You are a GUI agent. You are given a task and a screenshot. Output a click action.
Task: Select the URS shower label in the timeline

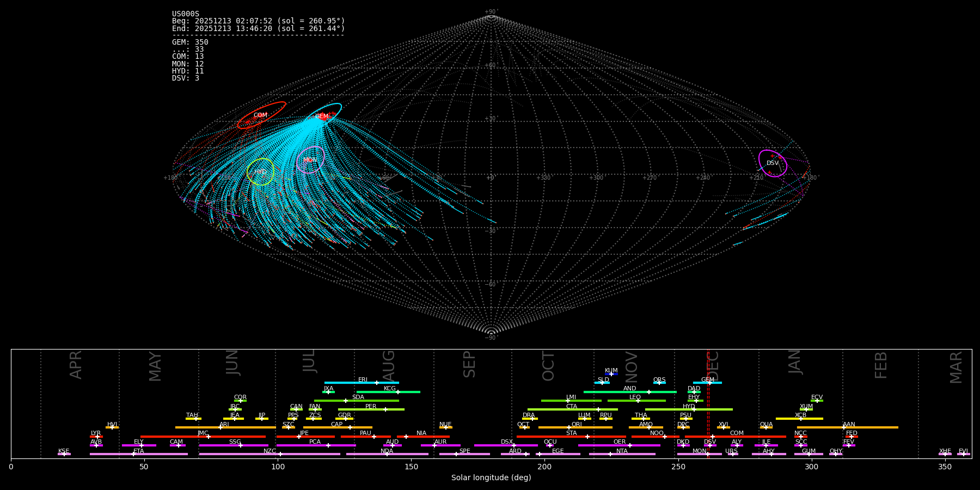point(731,451)
